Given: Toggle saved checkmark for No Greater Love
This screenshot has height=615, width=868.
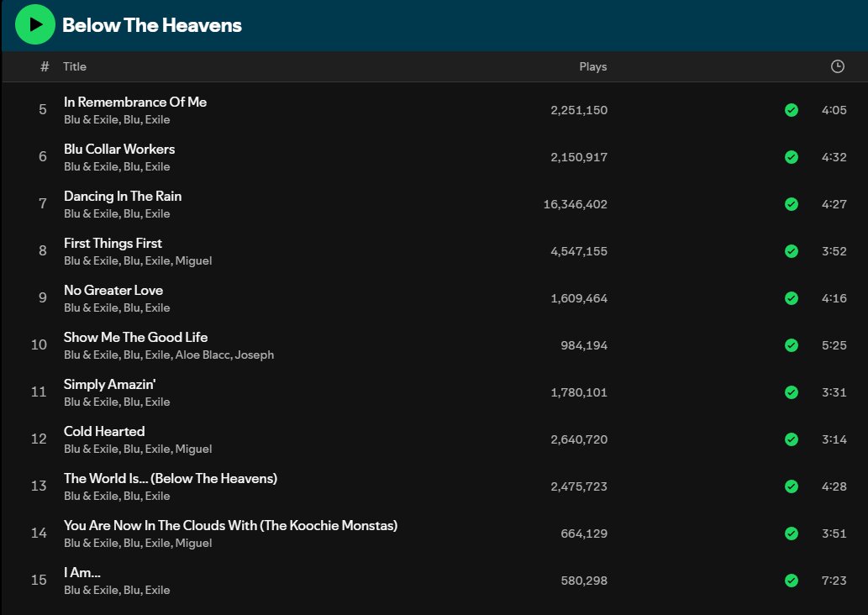Looking at the screenshot, I should coord(792,298).
